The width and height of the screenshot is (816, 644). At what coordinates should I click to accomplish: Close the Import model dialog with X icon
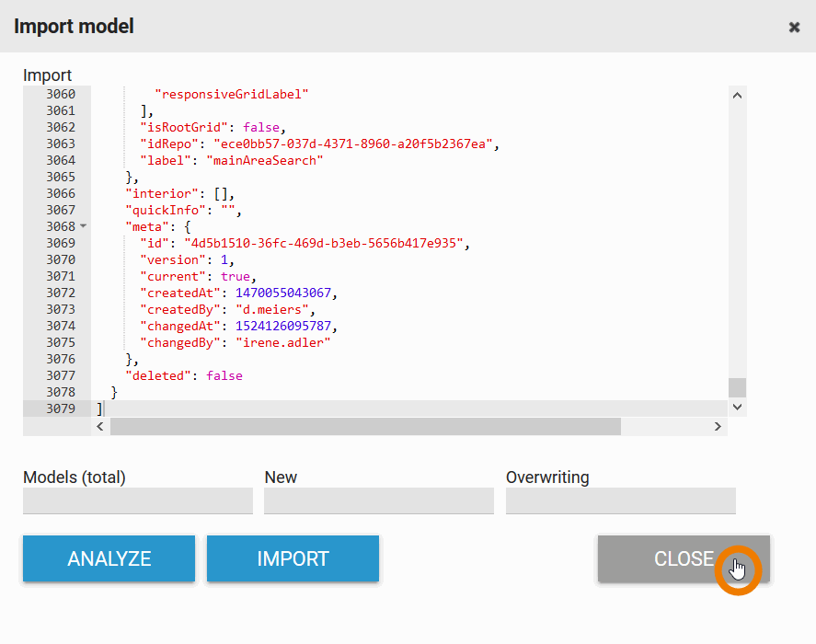pos(794,28)
